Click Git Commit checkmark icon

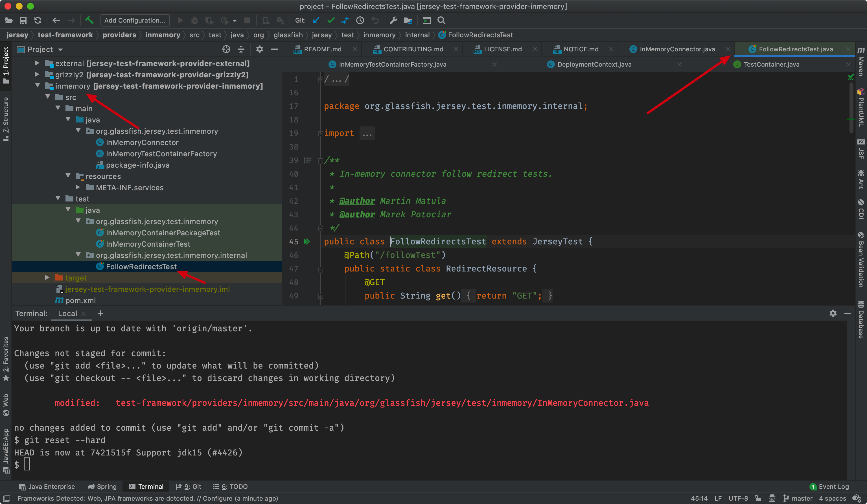[x=331, y=21]
